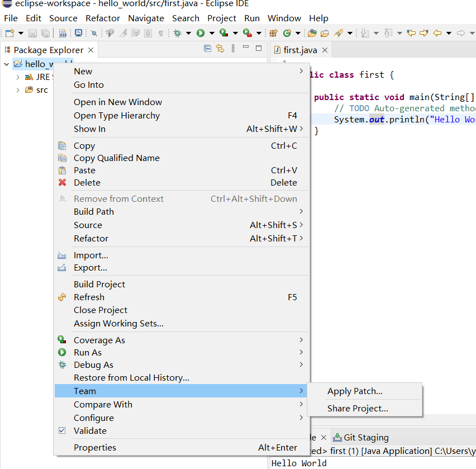Toggle Link with Editor in Package Explorer
Image resolution: width=476 pixels, height=469 pixels.
(220, 48)
